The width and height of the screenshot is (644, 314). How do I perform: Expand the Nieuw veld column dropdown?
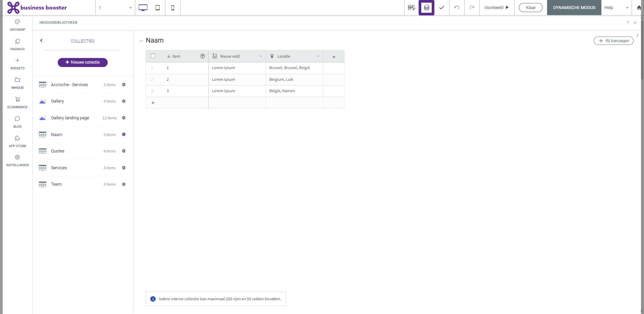pos(261,56)
